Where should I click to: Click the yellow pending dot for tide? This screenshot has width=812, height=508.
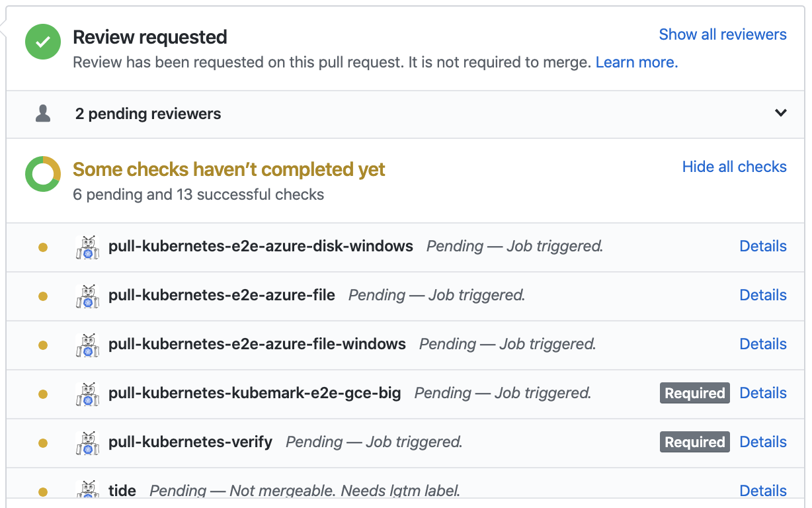coord(42,491)
